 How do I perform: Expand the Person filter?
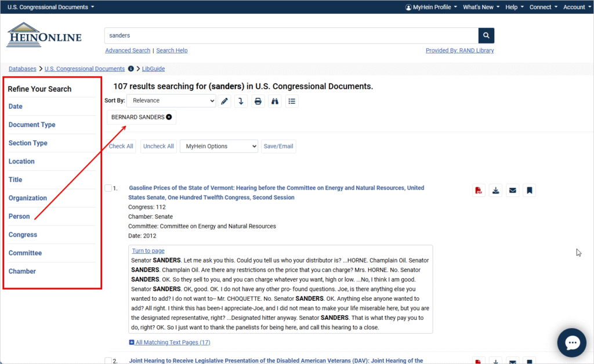(x=19, y=216)
